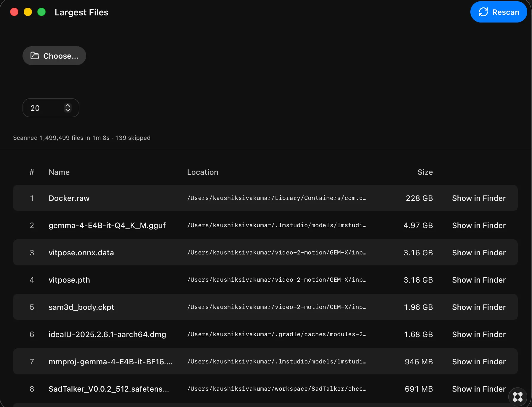Show vitpose.pth in Finder
The height and width of the screenshot is (407, 532).
point(479,280)
